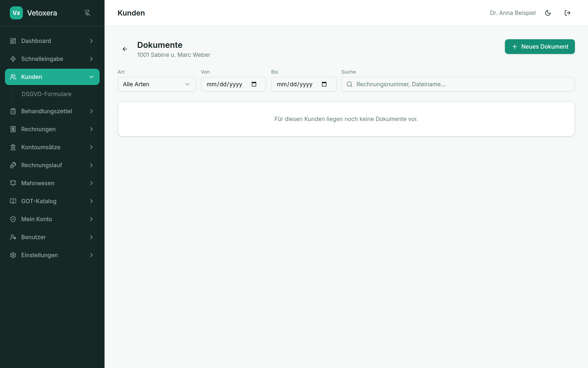Click the Einstellungen gear icon
The image size is (588, 368).
coord(13,255)
